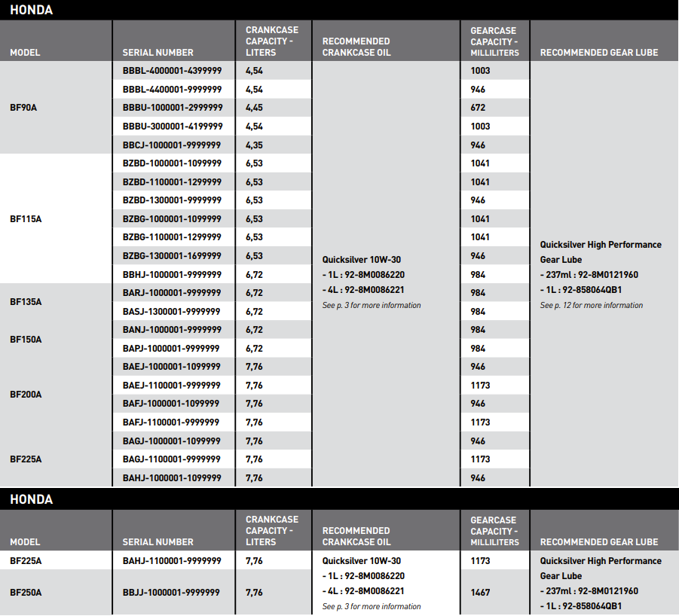The height and width of the screenshot is (616, 679).
Task: Click the second HONDA table title
Action: pyautogui.click(x=31, y=499)
